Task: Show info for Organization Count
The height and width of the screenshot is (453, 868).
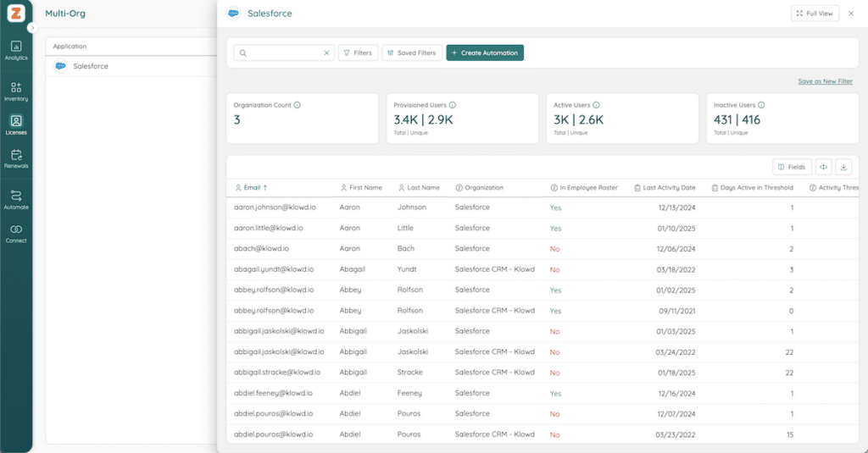Action: tap(298, 105)
